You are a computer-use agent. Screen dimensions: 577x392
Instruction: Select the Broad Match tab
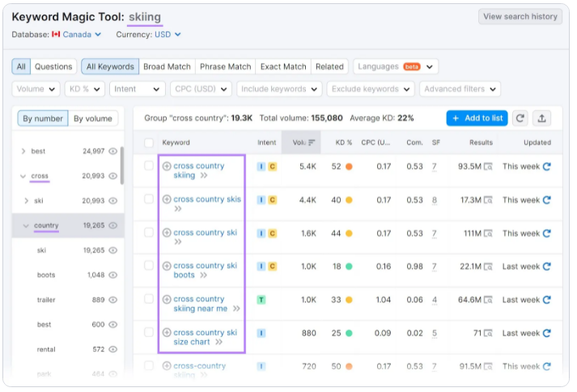pos(167,66)
